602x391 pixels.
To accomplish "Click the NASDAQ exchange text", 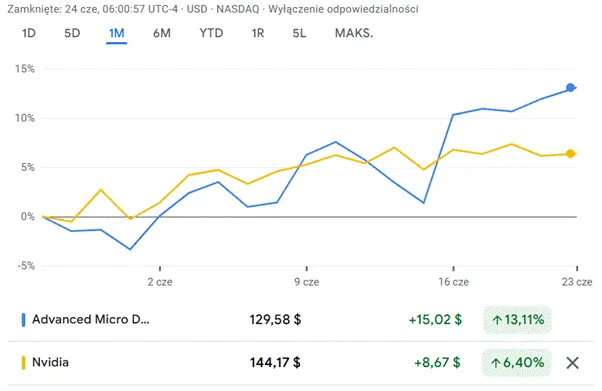I will point(238,9).
